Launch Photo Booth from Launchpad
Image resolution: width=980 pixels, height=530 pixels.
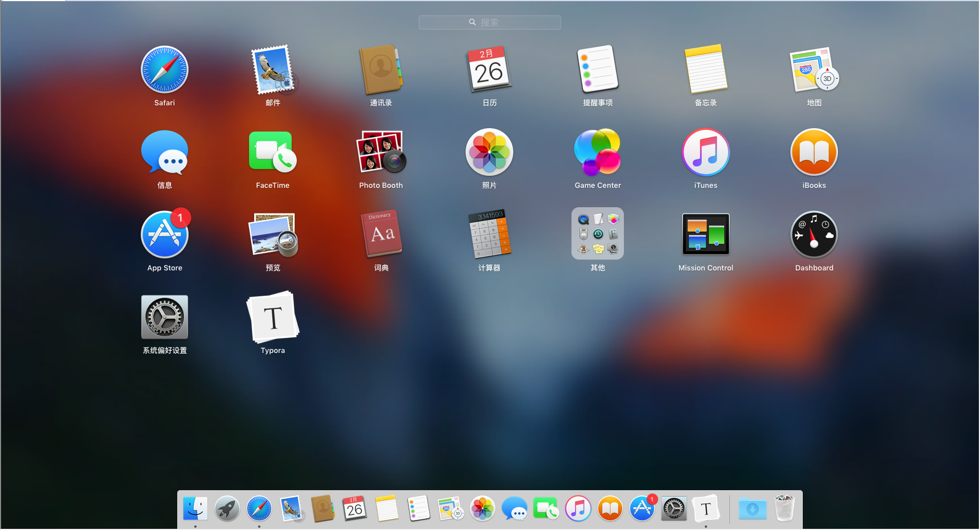(x=381, y=152)
